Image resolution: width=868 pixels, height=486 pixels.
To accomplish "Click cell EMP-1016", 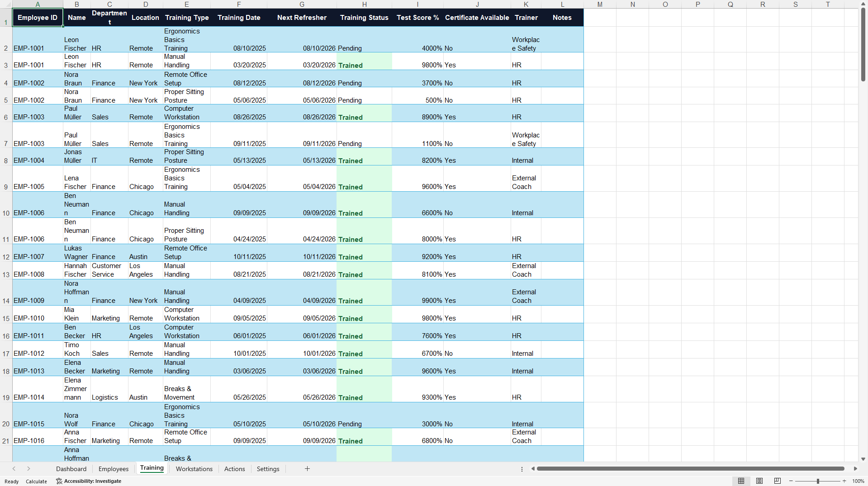I will point(38,437).
